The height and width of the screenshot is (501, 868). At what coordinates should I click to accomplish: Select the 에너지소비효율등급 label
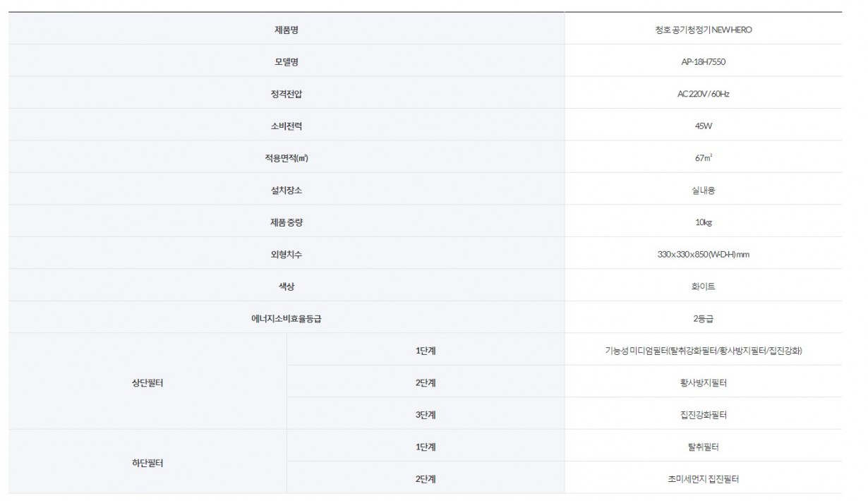click(x=287, y=318)
